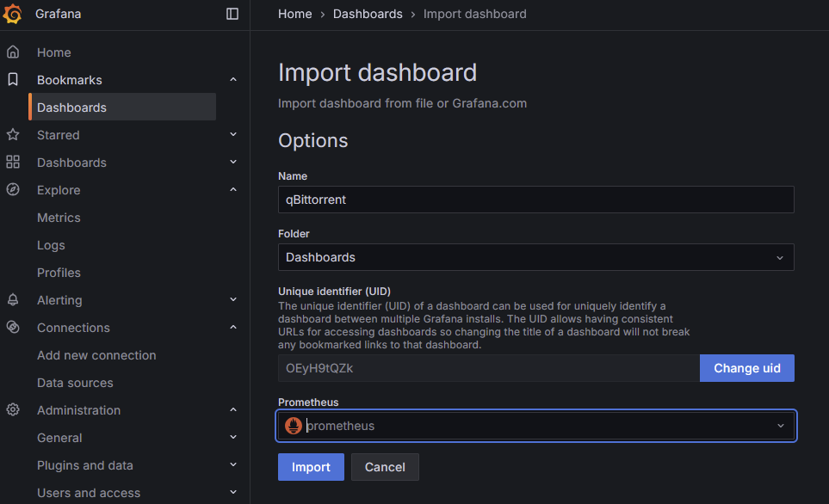This screenshot has height=504, width=829.
Task: Open the Administration gear icon
Action: coord(12,410)
